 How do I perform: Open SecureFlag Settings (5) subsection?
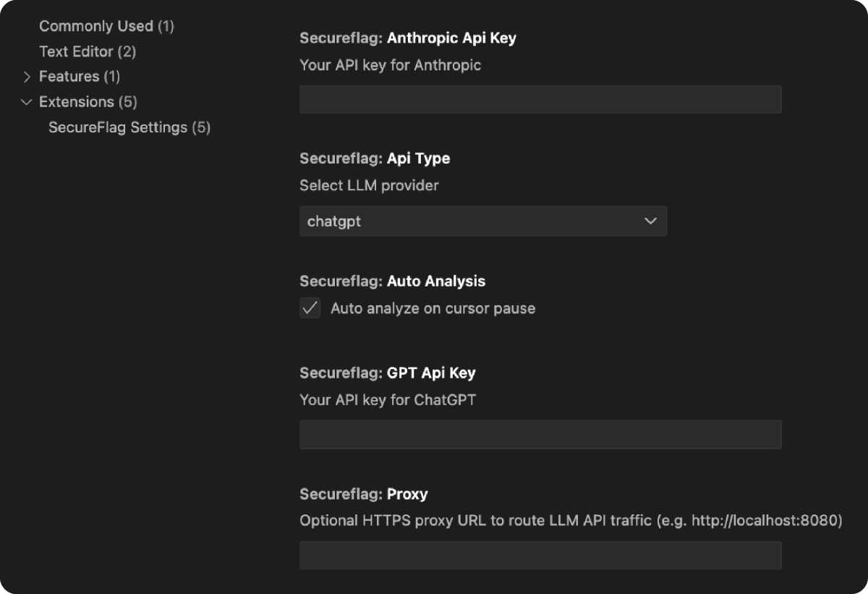point(129,127)
